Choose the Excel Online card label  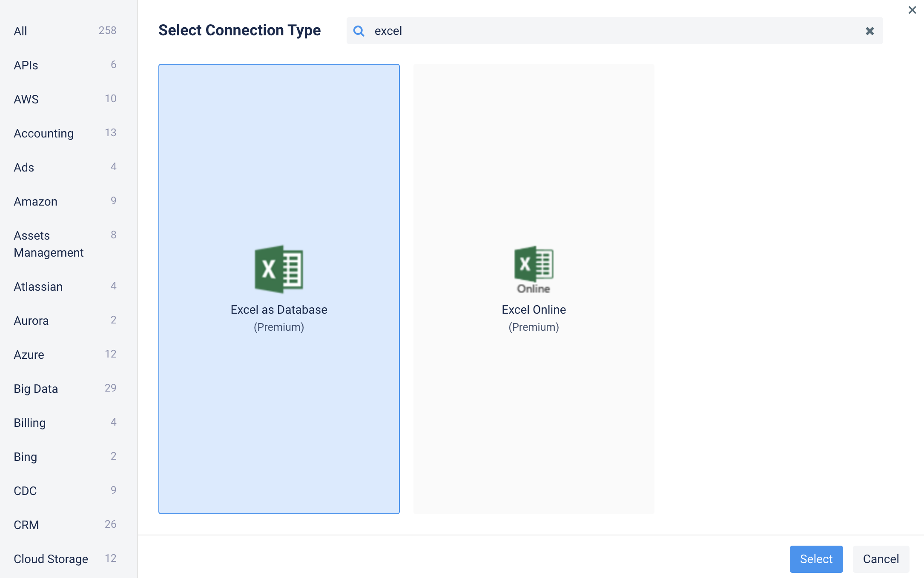(534, 309)
